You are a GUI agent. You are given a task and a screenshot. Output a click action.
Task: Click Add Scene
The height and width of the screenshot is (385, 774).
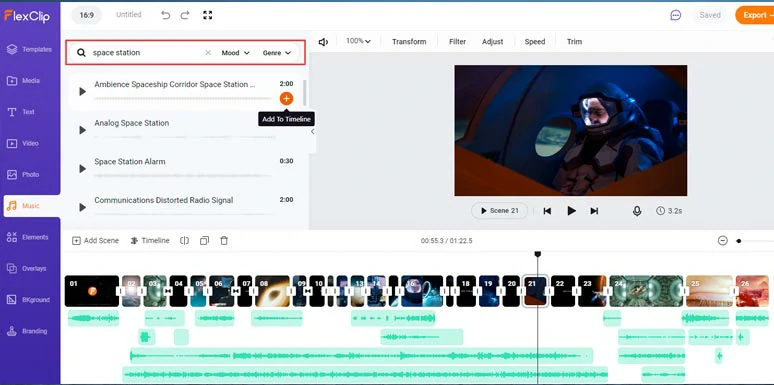(96, 241)
